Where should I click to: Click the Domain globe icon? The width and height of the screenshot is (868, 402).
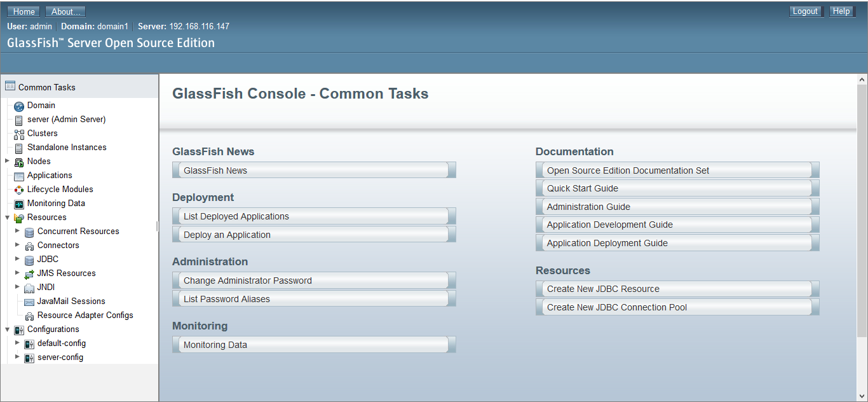tap(19, 106)
